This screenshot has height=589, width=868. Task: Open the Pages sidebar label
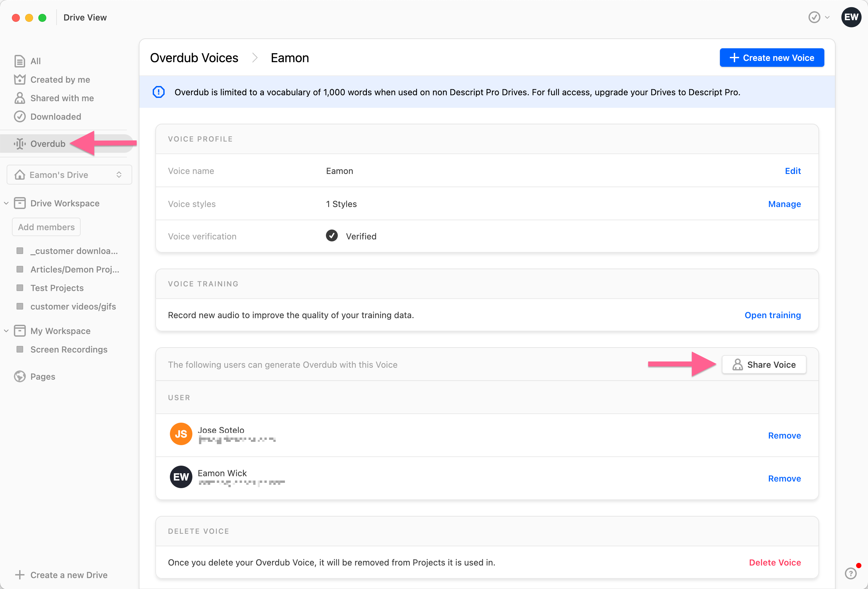point(43,376)
